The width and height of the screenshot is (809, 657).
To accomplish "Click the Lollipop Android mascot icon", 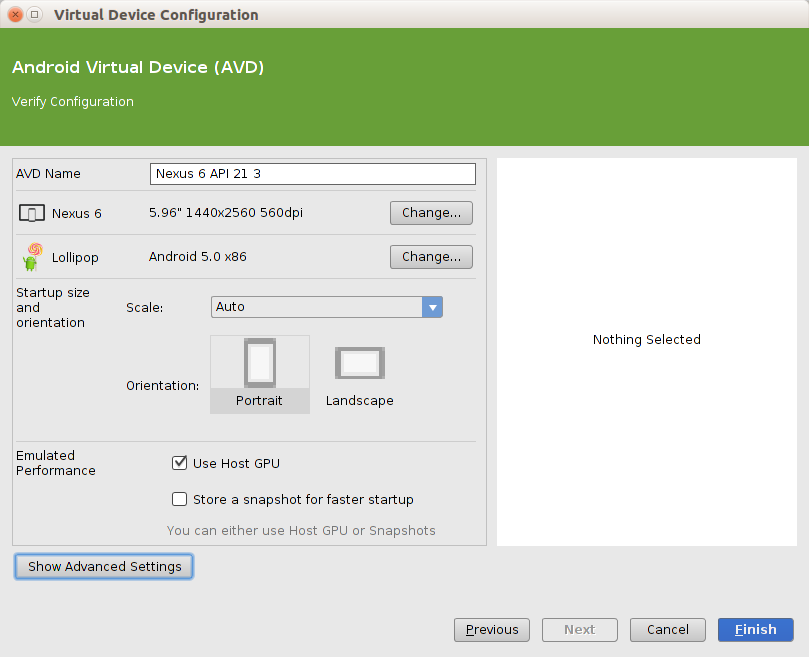I will tap(32, 257).
